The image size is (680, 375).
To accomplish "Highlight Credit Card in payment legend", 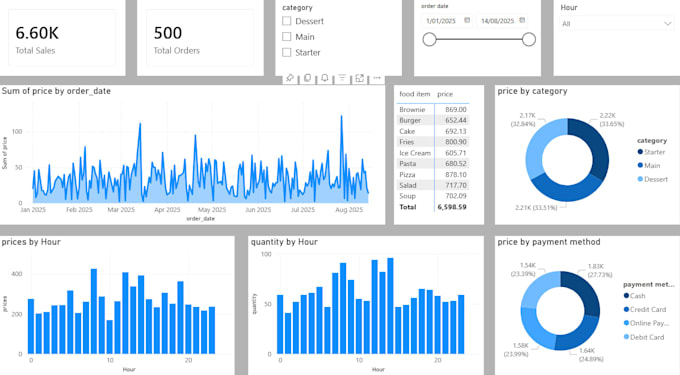I will pos(644,310).
